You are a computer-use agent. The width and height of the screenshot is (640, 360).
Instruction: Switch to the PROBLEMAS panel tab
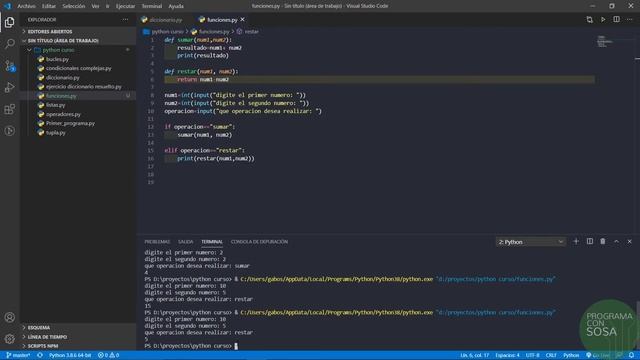pyautogui.click(x=157, y=242)
